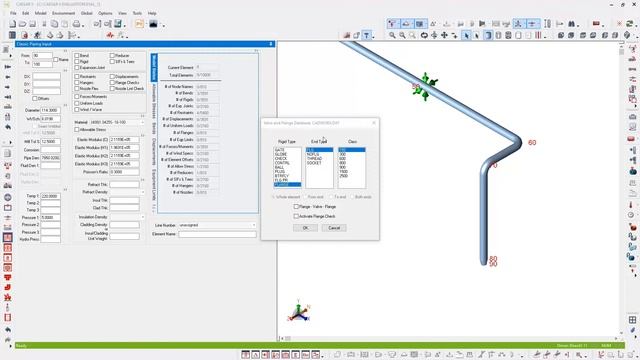
Task: Click the skip to last element icon
Action: (x=7, y=97)
